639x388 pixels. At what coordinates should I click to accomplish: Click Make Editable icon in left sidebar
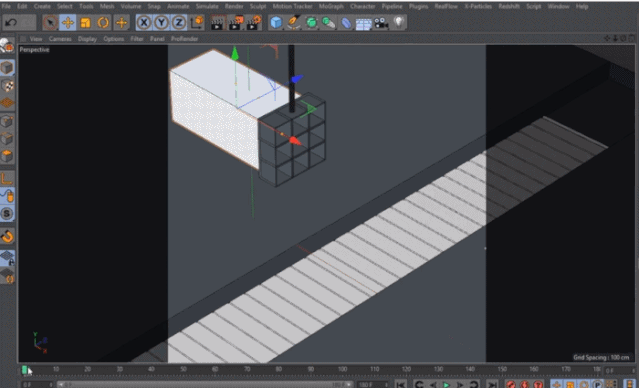(7, 46)
